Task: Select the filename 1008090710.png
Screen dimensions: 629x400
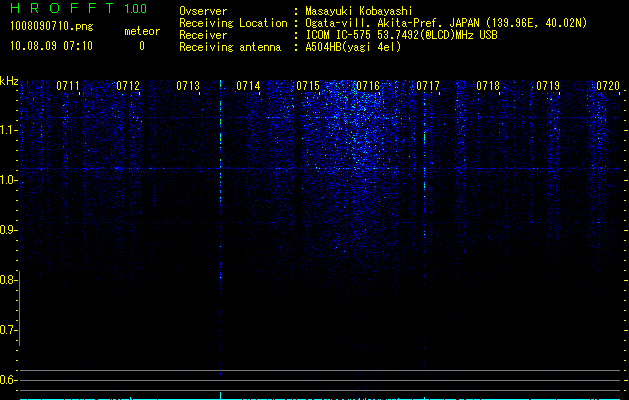Action: click(51, 26)
